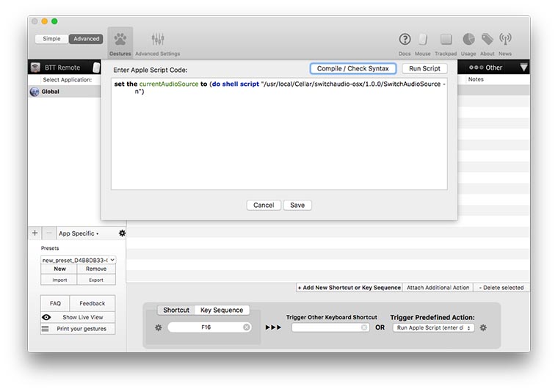The height and width of the screenshot is (392, 558).
Task: Open the new_preset presets dropdown
Action: click(79, 260)
